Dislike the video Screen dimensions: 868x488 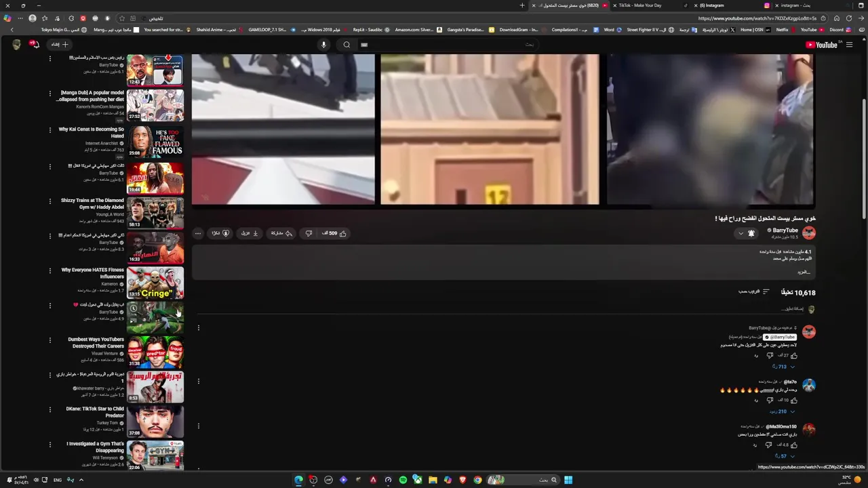pyautogui.click(x=309, y=233)
